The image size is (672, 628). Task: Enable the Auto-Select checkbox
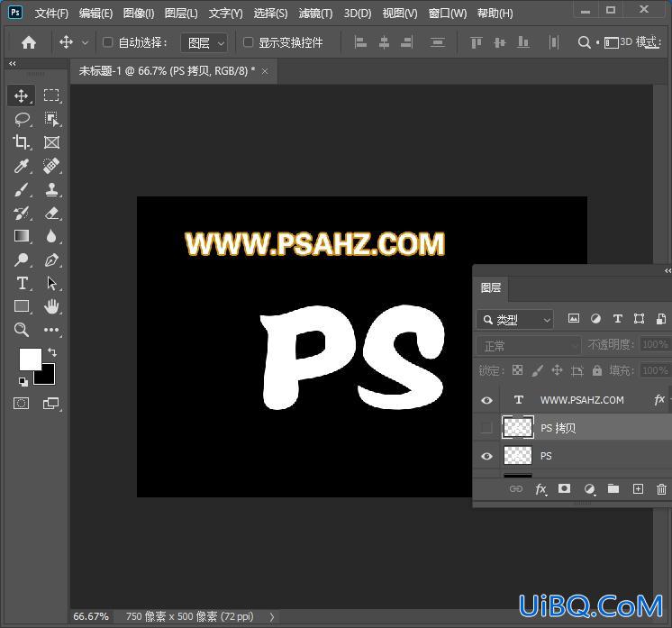click(107, 42)
